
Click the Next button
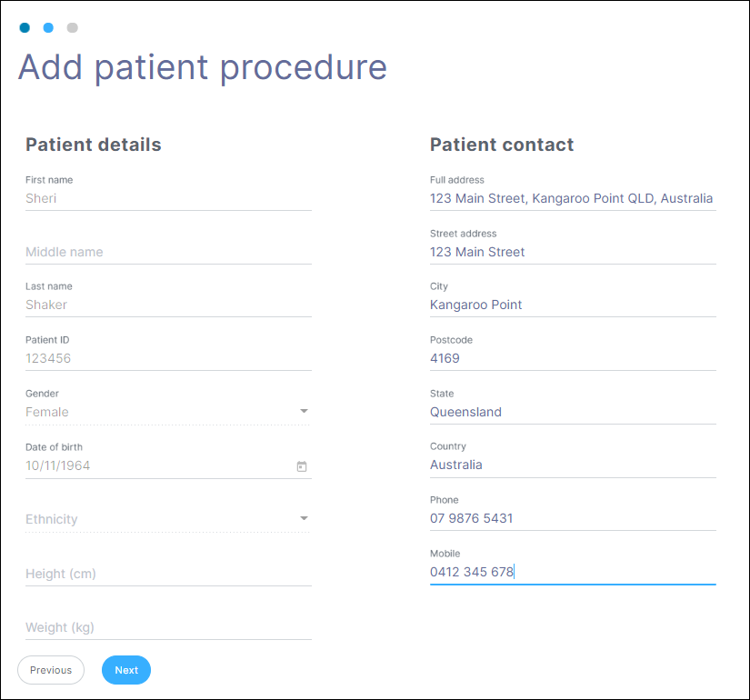[126, 670]
